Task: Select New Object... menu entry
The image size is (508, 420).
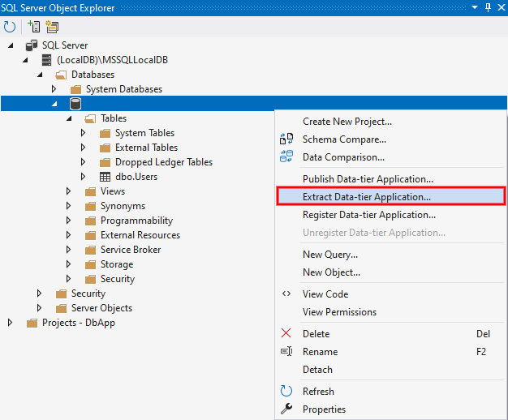Action: 390,272
